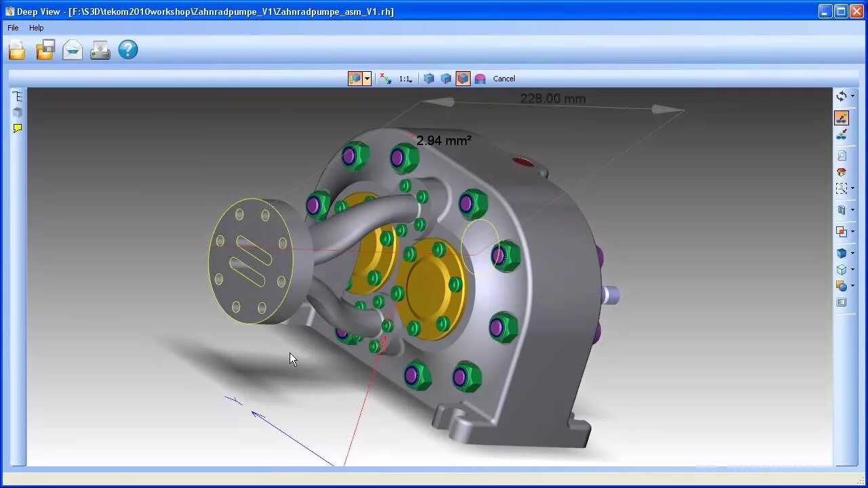
Task: Open the Help menu
Action: point(37,28)
